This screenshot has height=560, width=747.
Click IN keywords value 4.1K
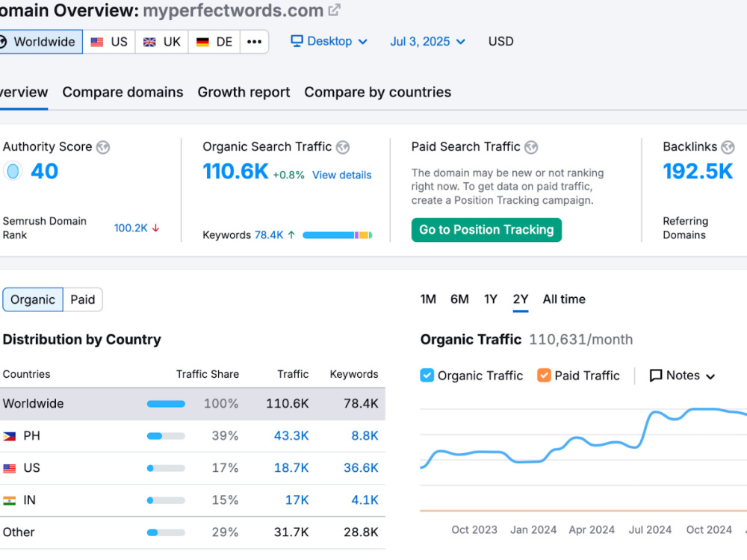tap(365, 500)
